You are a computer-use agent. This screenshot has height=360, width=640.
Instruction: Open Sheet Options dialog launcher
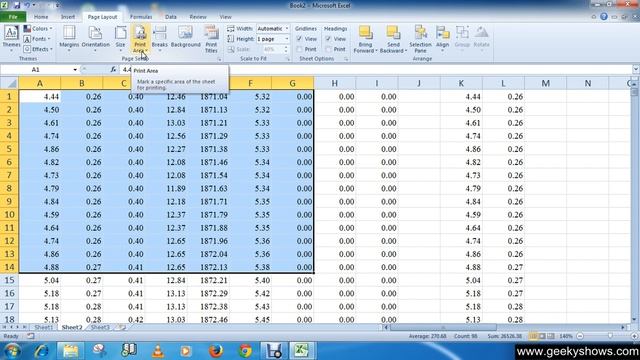[346, 59]
